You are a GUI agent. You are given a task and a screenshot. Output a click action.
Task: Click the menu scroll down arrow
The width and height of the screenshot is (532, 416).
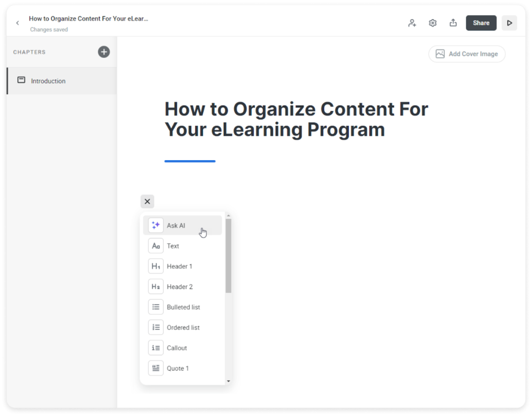click(x=229, y=381)
